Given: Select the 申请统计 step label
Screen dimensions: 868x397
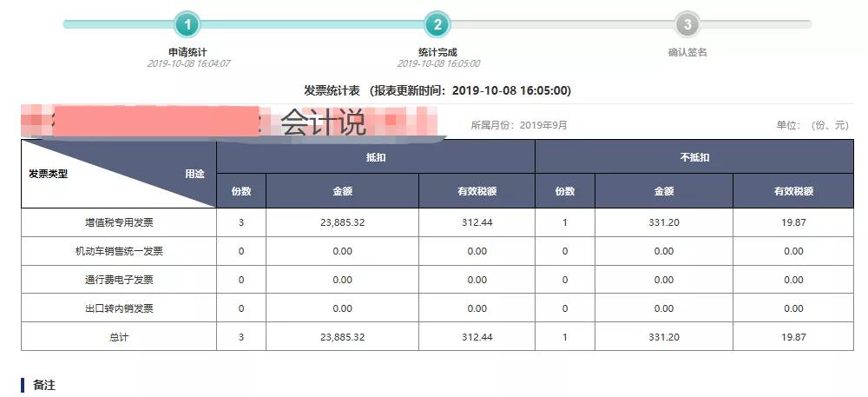Looking at the screenshot, I should tap(187, 53).
